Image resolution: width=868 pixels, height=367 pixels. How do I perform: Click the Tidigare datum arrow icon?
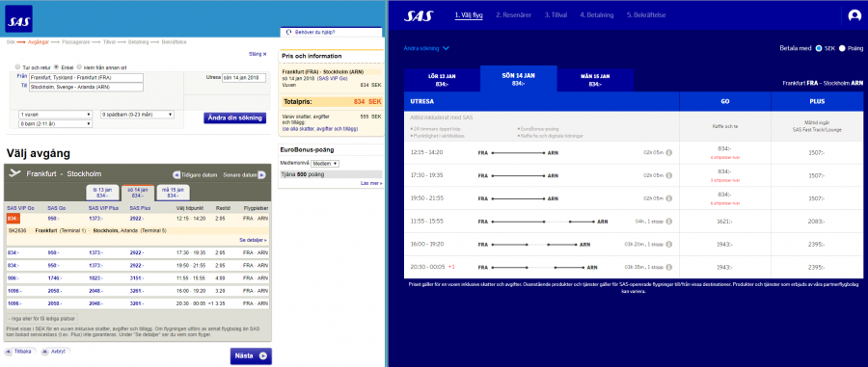[x=176, y=174]
